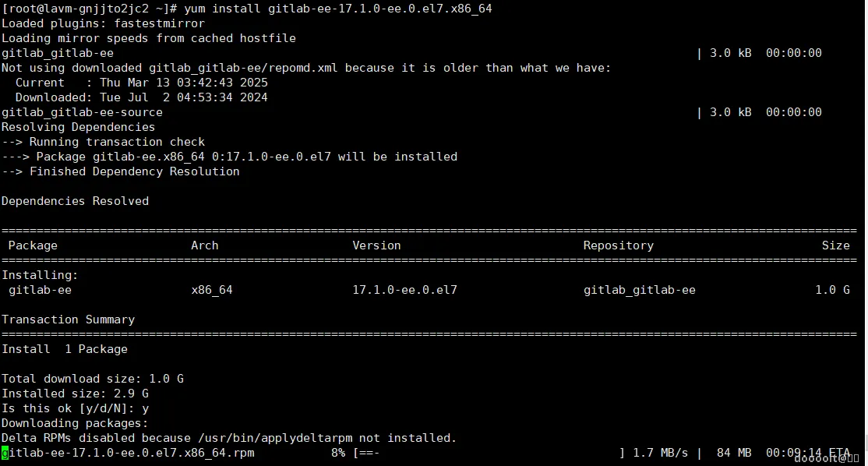This screenshot has width=868, height=466.
Task: Select the 'Arch' column header
Action: [205, 245]
